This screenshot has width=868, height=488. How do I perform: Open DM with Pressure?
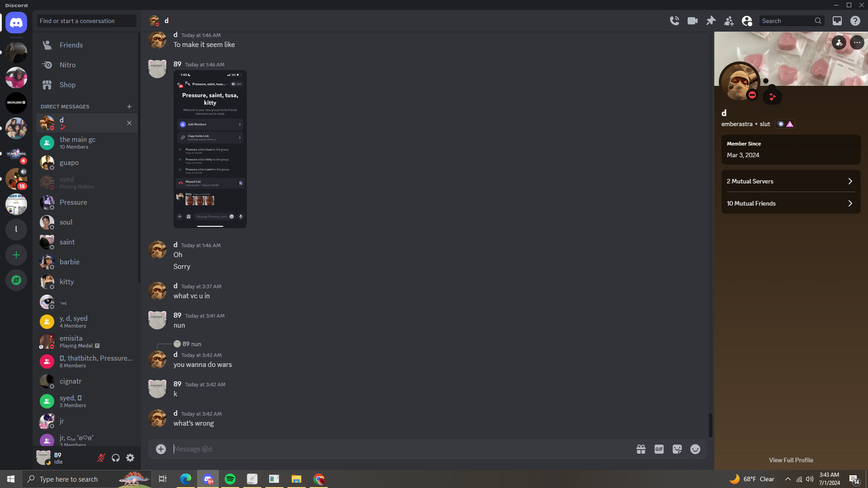coord(87,202)
